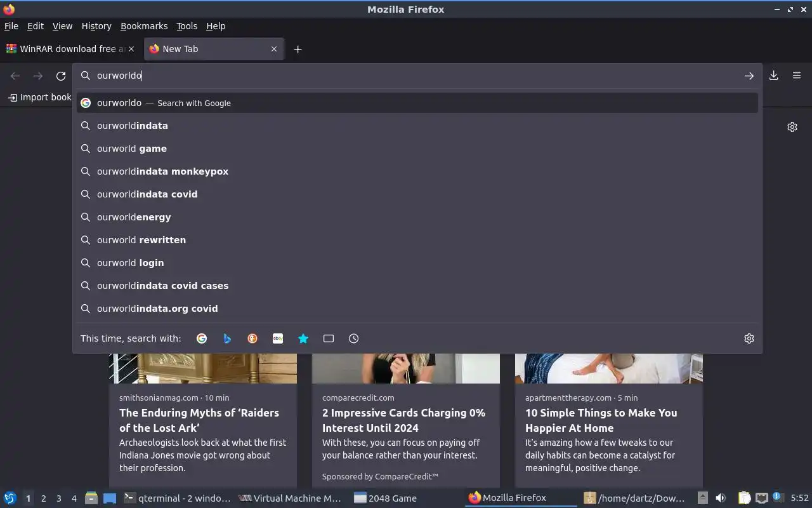Open the Help menu
The height and width of the screenshot is (508, 812).
coord(216,26)
